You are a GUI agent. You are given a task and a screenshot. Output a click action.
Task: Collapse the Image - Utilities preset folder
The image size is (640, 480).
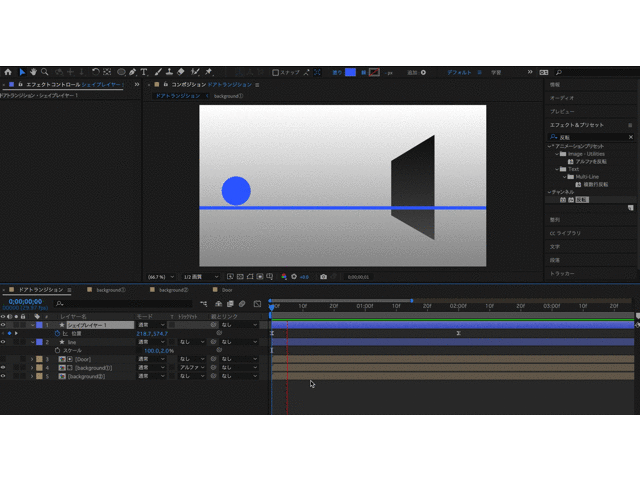click(555, 153)
